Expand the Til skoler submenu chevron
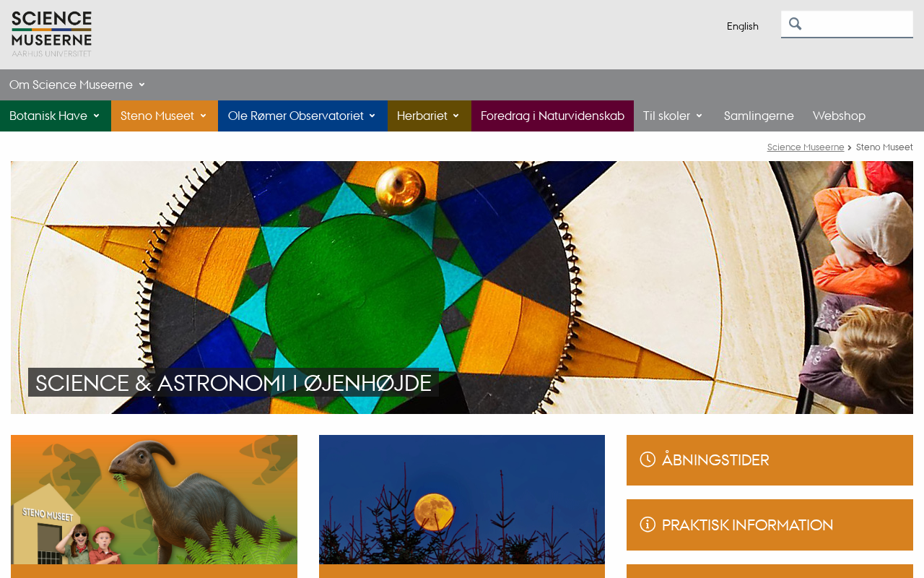 point(699,116)
